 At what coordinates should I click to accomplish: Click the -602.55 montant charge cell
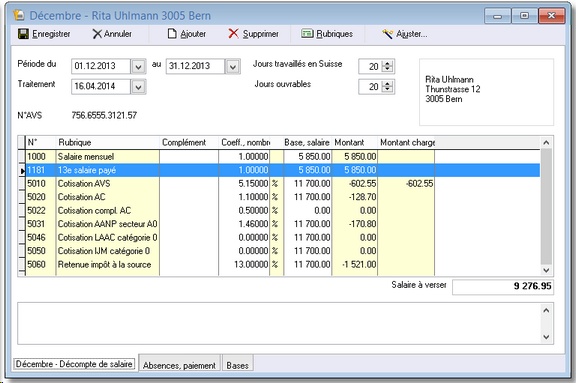(x=406, y=184)
